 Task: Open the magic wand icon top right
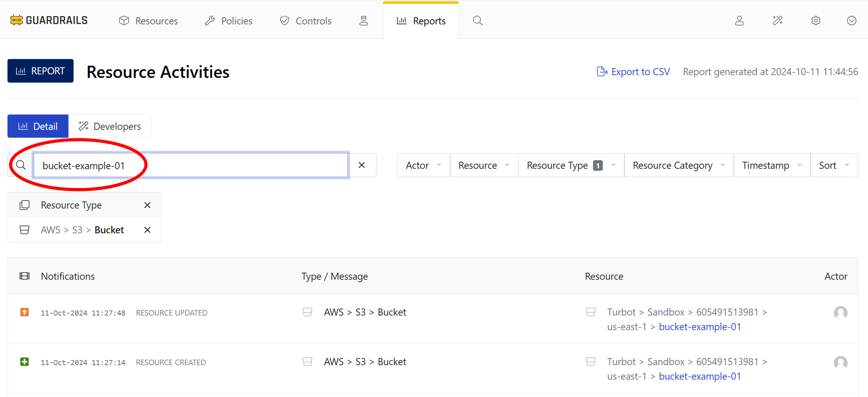(x=778, y=20)
